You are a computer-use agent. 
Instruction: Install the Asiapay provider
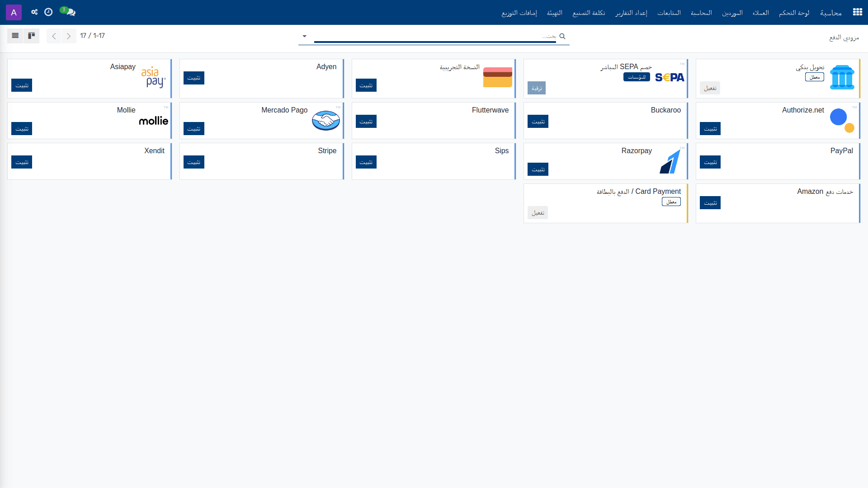[22, 85]
